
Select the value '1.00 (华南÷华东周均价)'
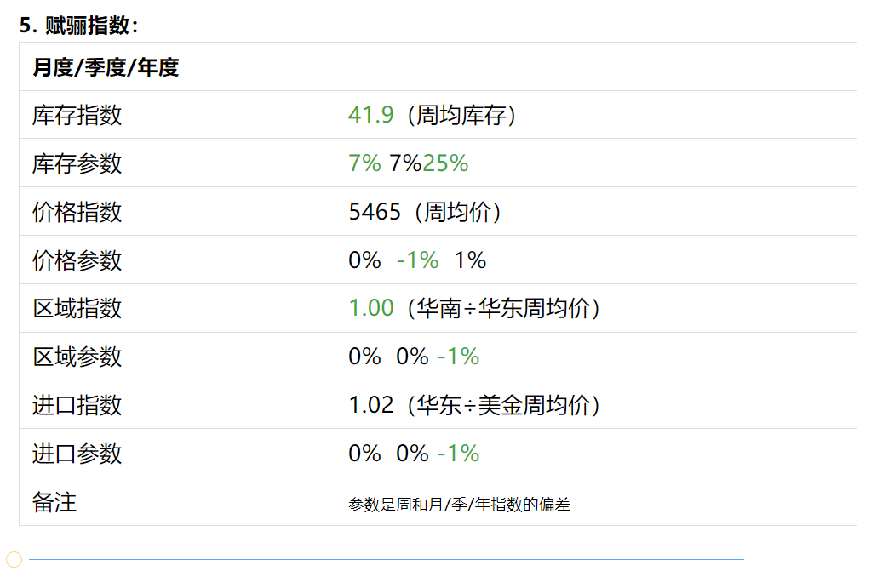474,308
